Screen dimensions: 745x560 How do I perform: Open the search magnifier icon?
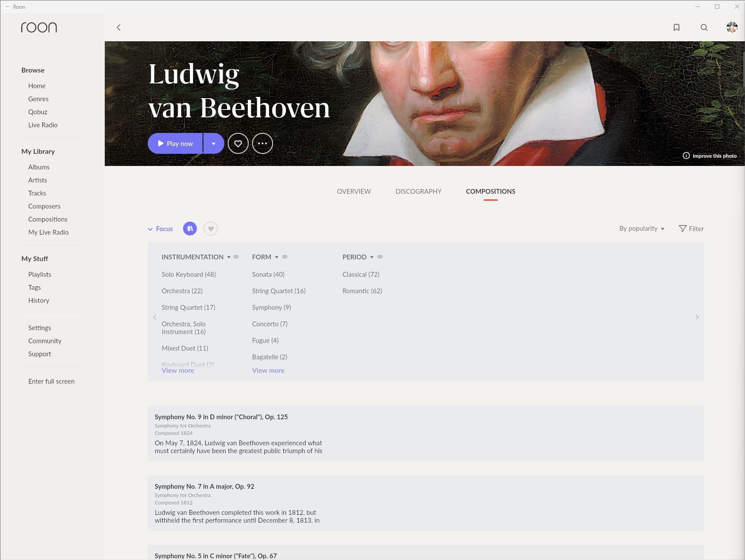click(x=704, y=27)
